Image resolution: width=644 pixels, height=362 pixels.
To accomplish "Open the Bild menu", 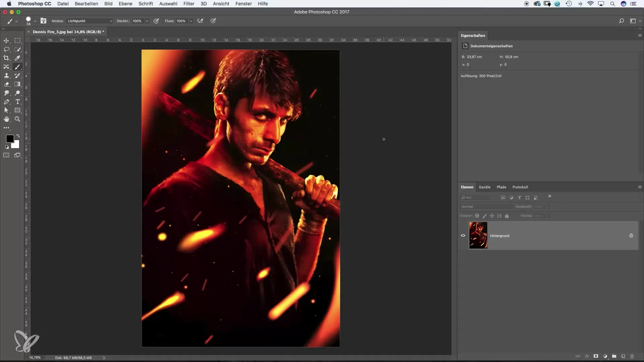I will click(x=108, y=4).
